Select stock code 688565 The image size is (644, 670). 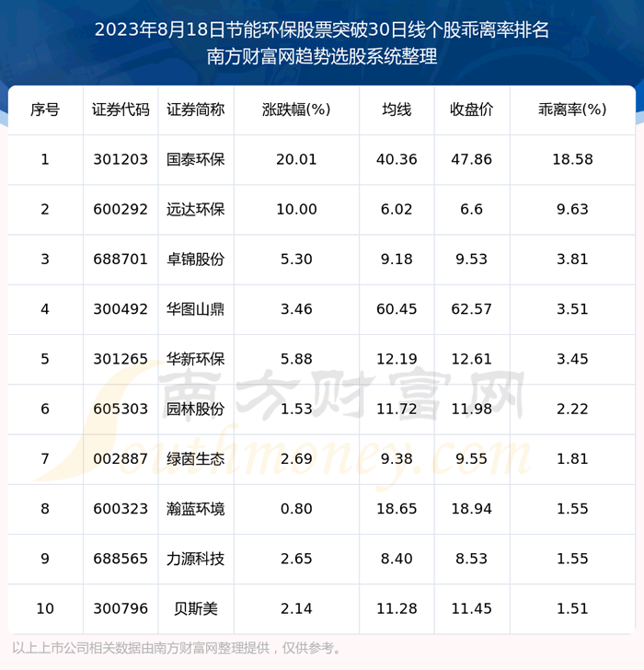[121, 559]
